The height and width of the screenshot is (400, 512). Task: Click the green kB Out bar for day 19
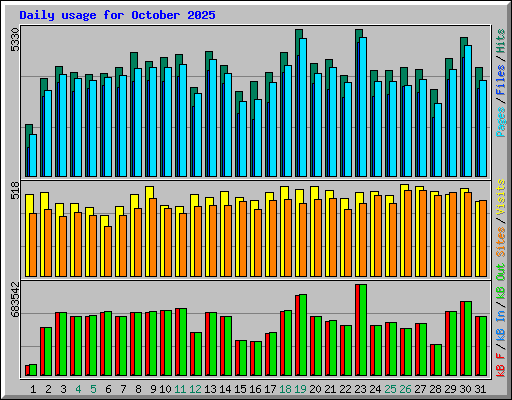[303, 335]
